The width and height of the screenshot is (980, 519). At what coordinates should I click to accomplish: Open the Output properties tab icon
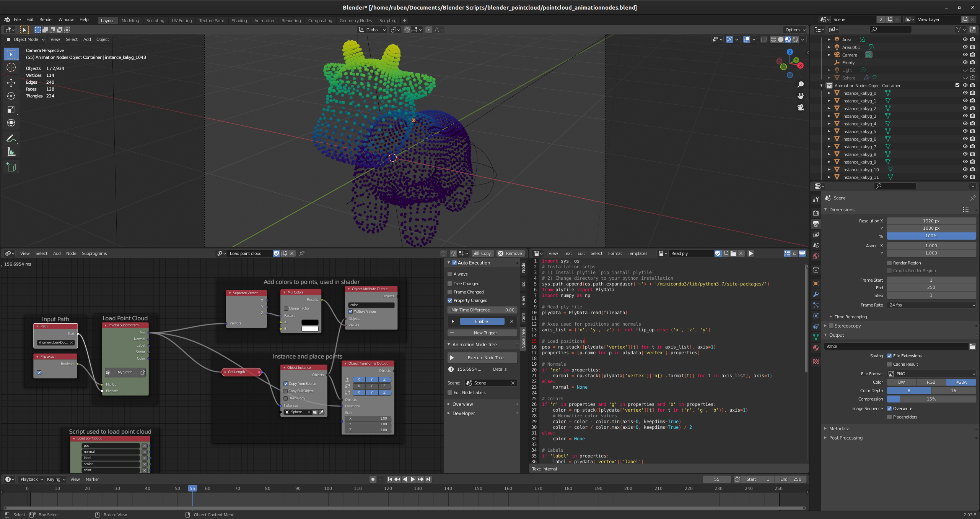coord(816,224)
